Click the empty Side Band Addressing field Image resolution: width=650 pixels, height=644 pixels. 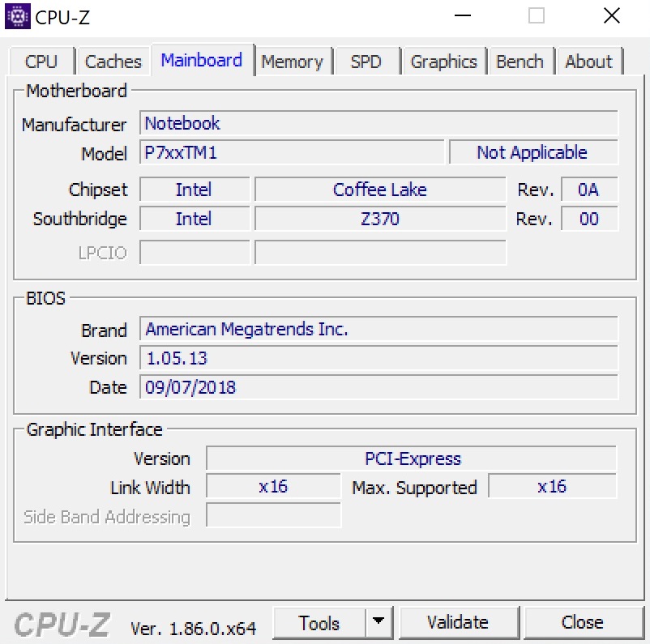[273, 515]
